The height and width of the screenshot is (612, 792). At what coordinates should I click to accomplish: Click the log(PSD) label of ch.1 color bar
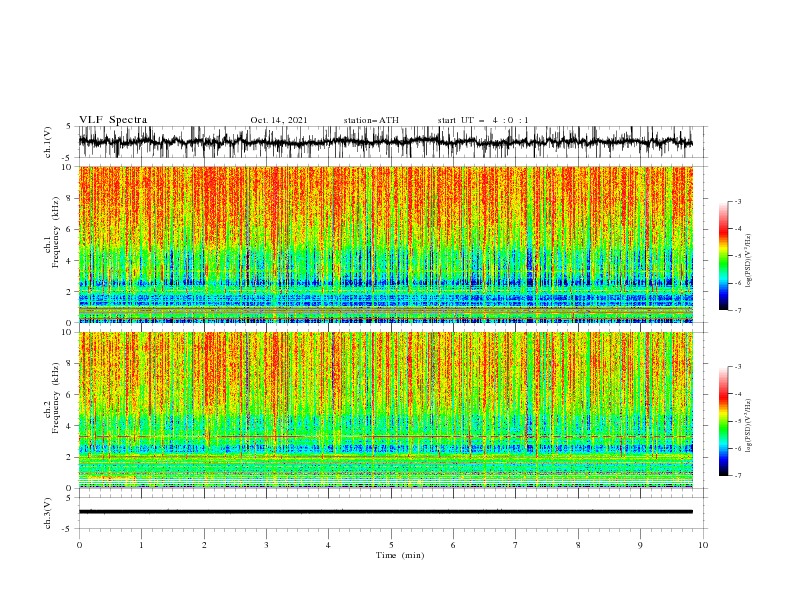(x=748, y=261)
